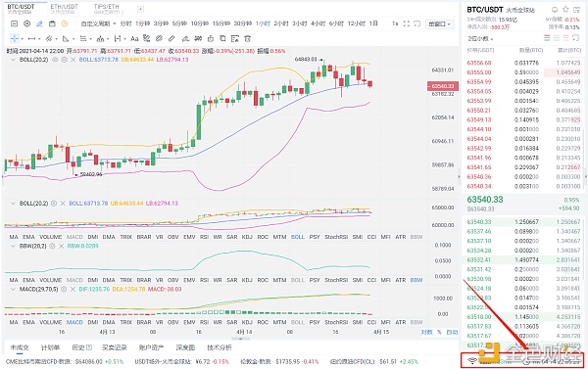
Task: Click the copy drawings icon
Action: (222, 38)
